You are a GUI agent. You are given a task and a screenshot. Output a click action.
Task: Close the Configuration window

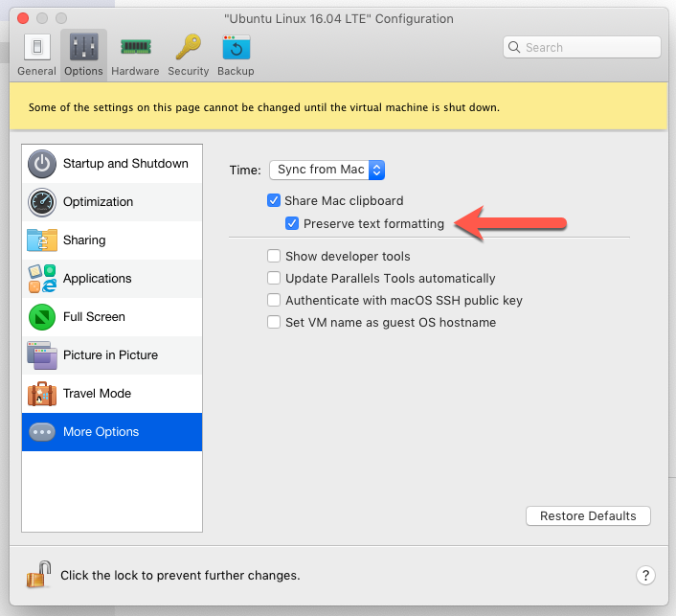click(23, 18)
